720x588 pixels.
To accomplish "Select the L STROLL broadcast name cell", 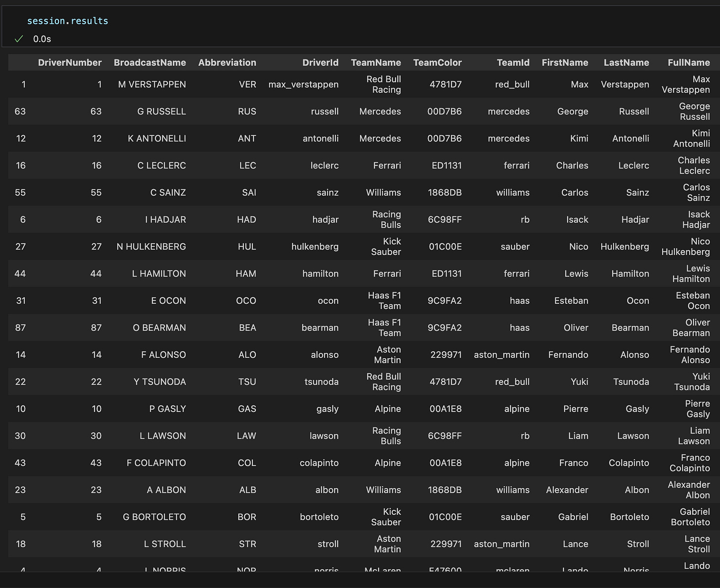I will [165, 544].
